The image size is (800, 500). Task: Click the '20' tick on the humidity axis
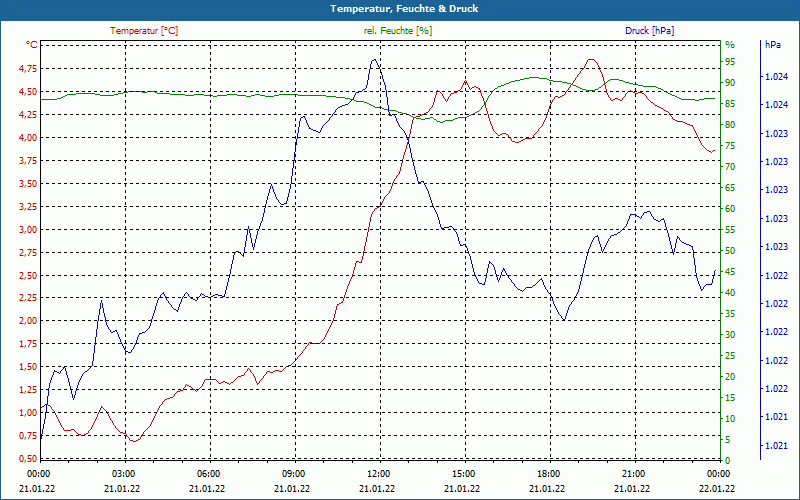click(x=730, y=377)
